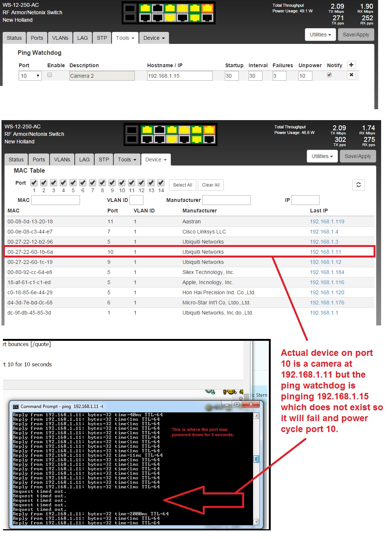The height and width of the screenshot is (539, 392).
Task: Expand the upper Utilities dropdown
Action: (x=320, y=35)
